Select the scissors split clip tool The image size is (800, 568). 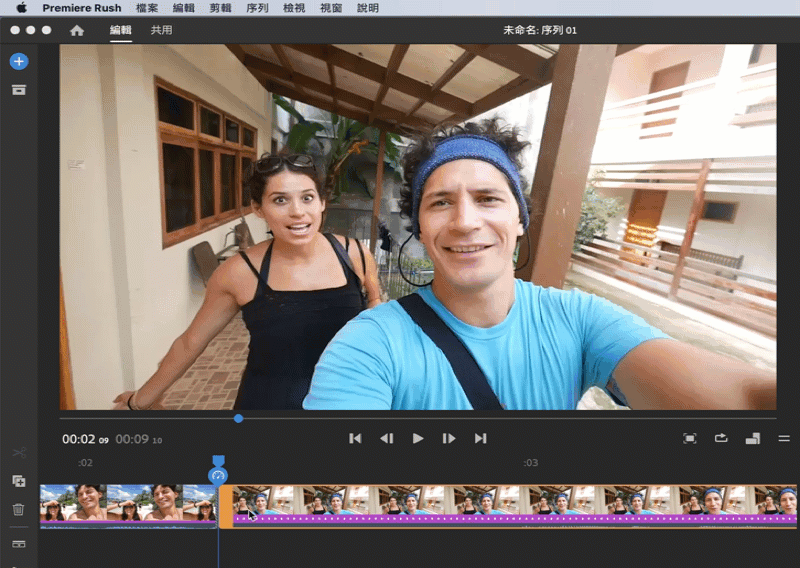click(19, 453)
